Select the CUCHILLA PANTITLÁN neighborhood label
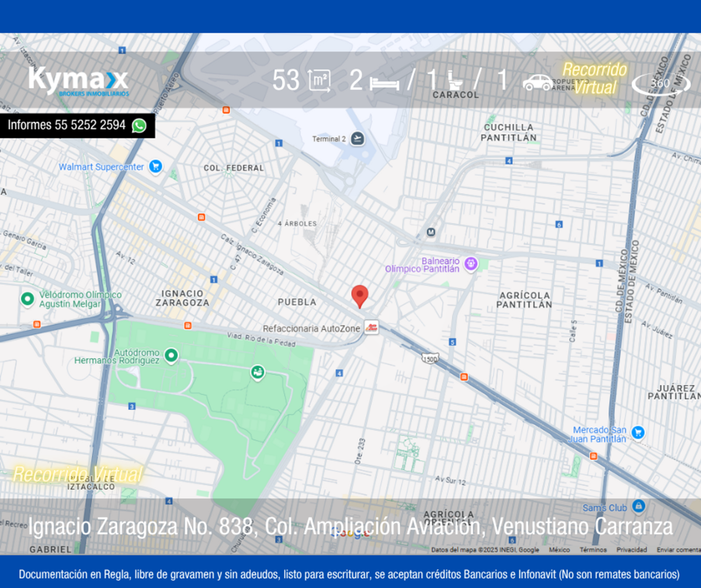This screenshot has width=701, height=588. pos(509,133)
